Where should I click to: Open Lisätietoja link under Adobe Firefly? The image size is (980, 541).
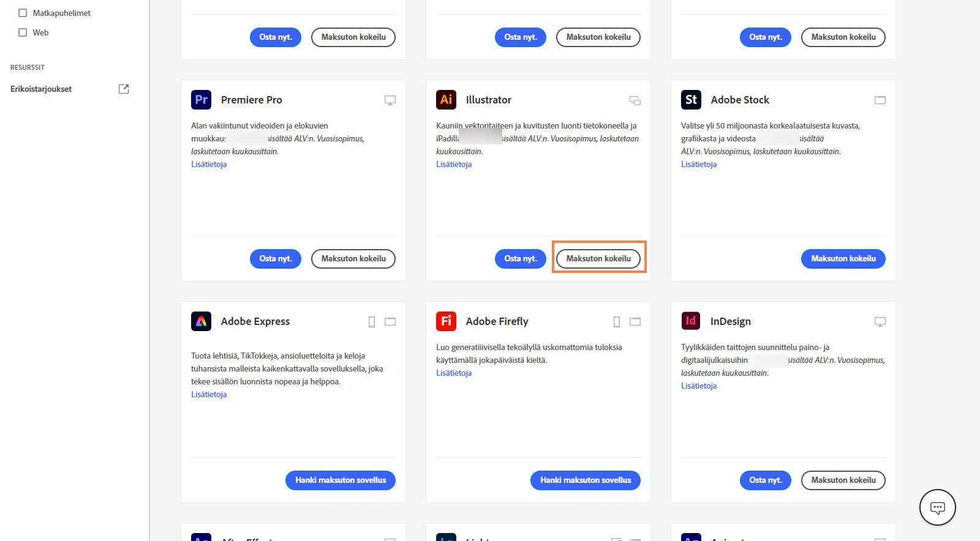coord(454,373)
